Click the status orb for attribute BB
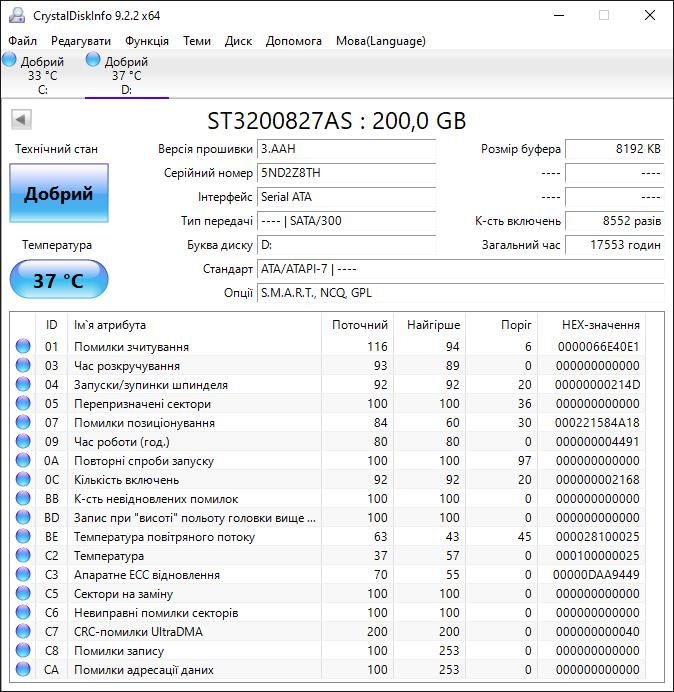Screen dimensions: 674x692 click(23, 498)
